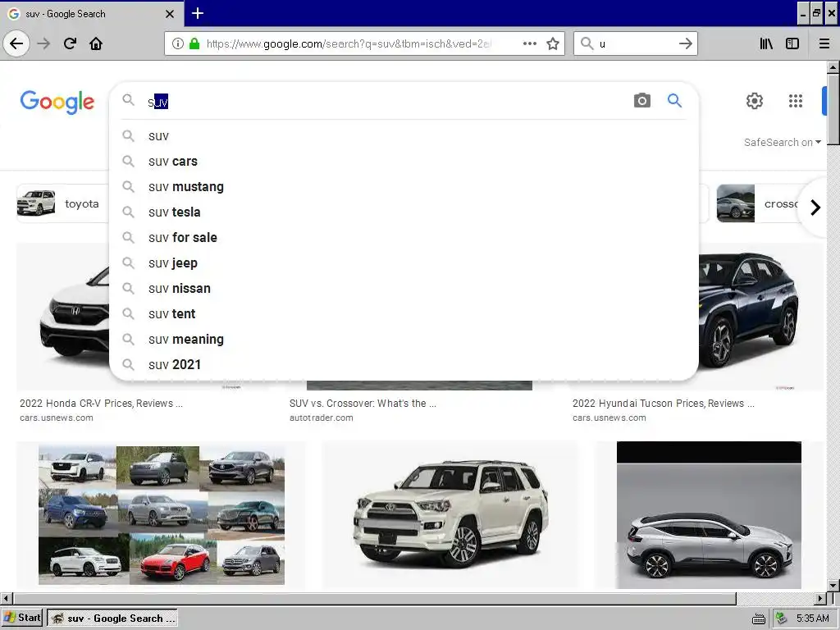Open a new browser tab
This screenshot has width=840, height=630.
[197, 13]
